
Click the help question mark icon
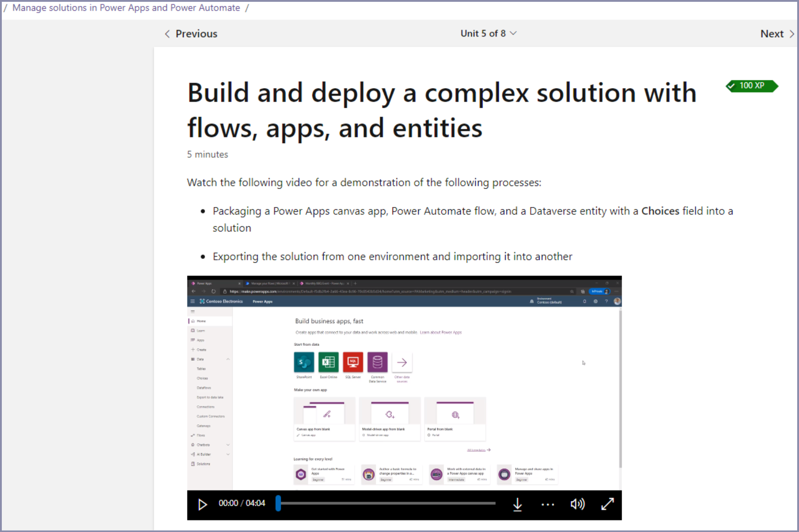point(606,301)
